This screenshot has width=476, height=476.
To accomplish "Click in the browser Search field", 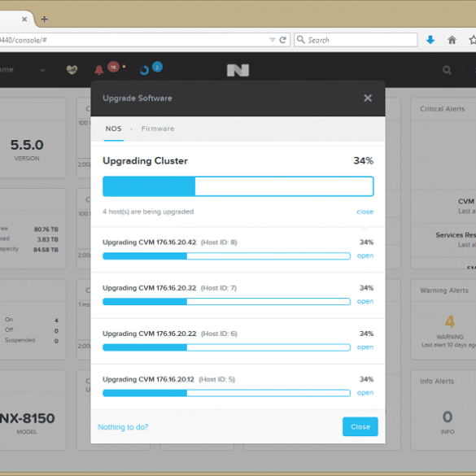I will (x=356, y=40).
